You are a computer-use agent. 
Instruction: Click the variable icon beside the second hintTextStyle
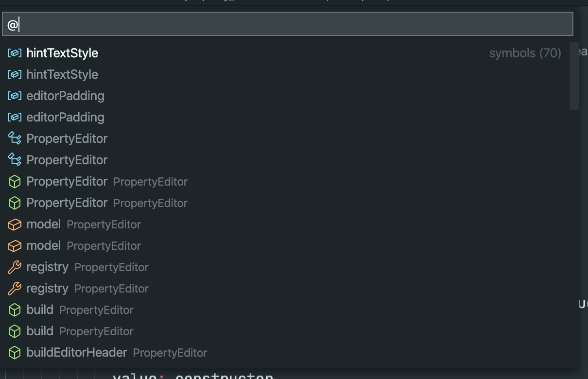coord(15,74)
